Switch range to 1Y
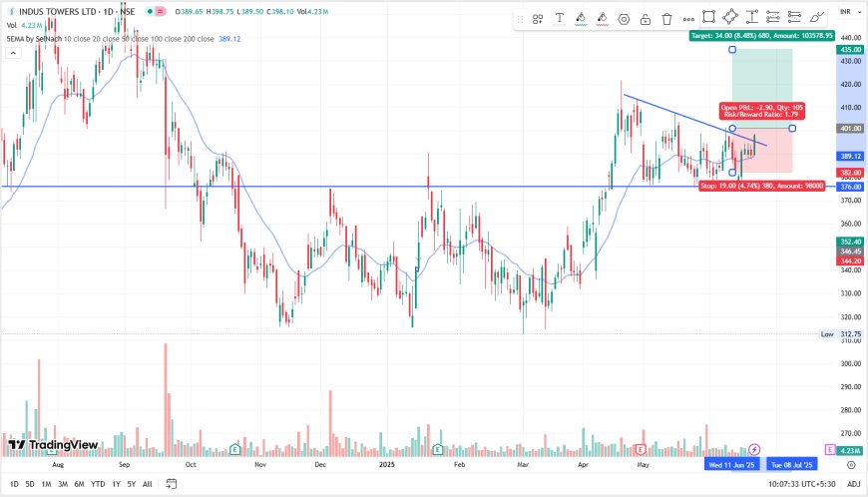Screen dimensions: 868x497 point(117,484)
